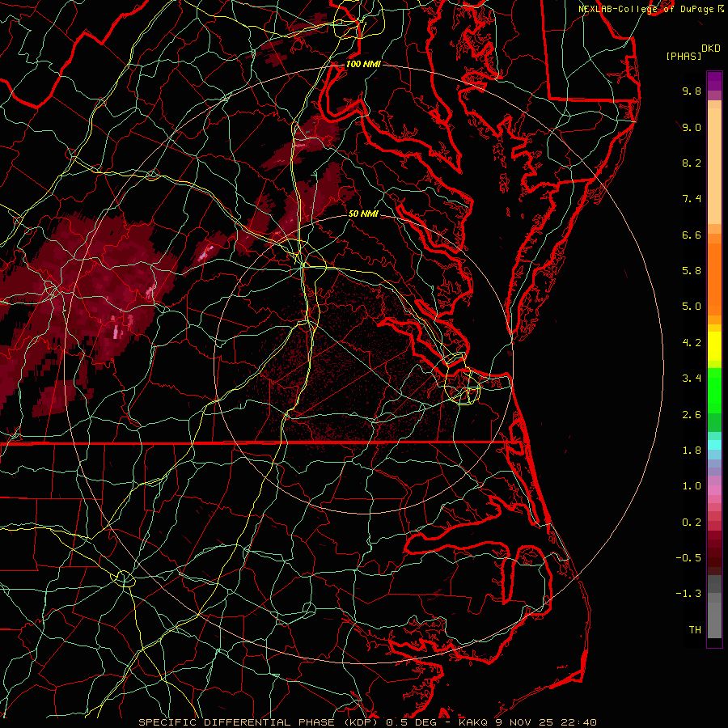
Task: Click the purple top of the color bar
Action: pos(714,81)
